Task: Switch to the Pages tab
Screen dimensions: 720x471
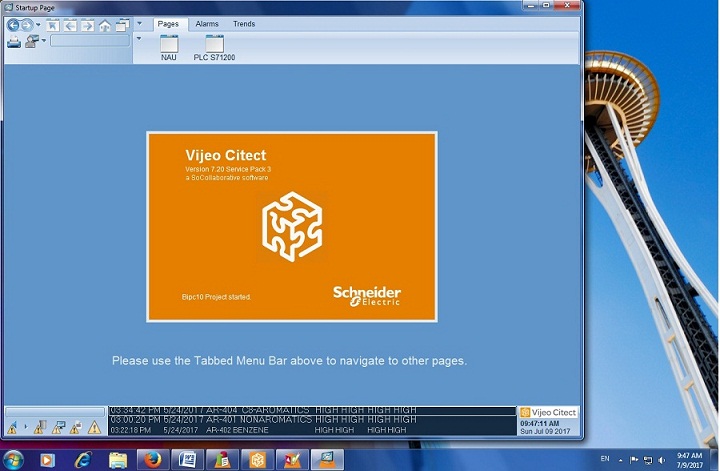Action: (168, 24)
